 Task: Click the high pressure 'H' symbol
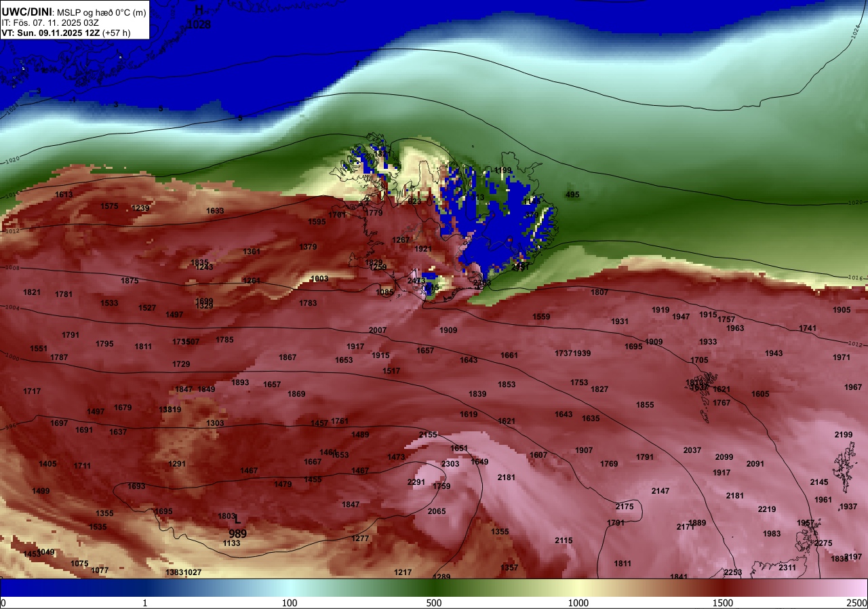click(x=199, y=10)
